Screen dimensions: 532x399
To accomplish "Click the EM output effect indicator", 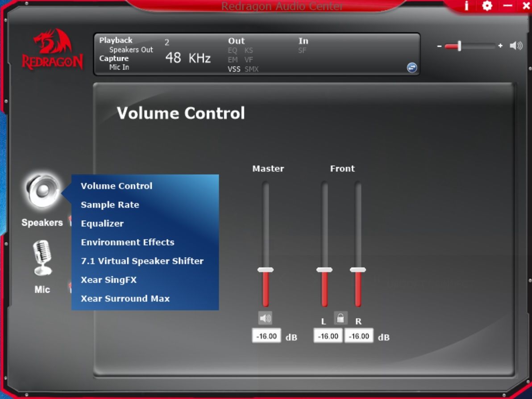I will pyautogui.click(x=233, y=60).
